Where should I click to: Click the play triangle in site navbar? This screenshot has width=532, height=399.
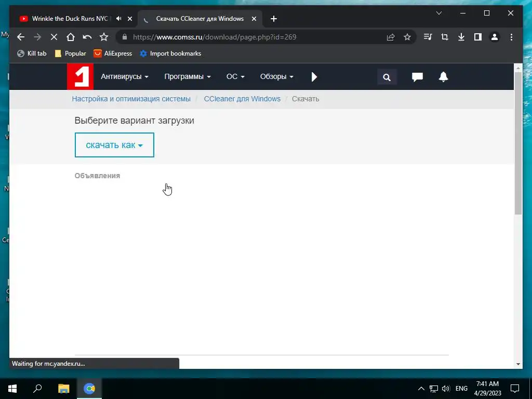[x=314, y=77]
